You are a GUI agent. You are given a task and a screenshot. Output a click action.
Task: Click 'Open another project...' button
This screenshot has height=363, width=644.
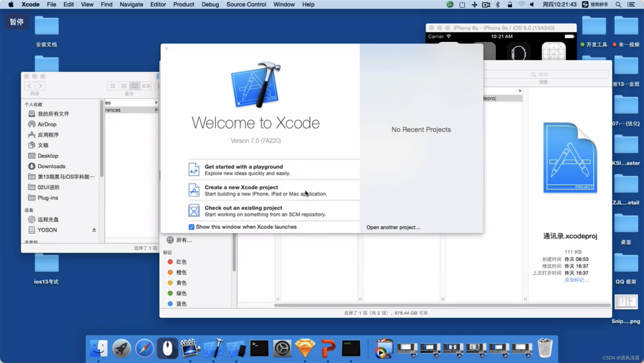tap(394, 227)
